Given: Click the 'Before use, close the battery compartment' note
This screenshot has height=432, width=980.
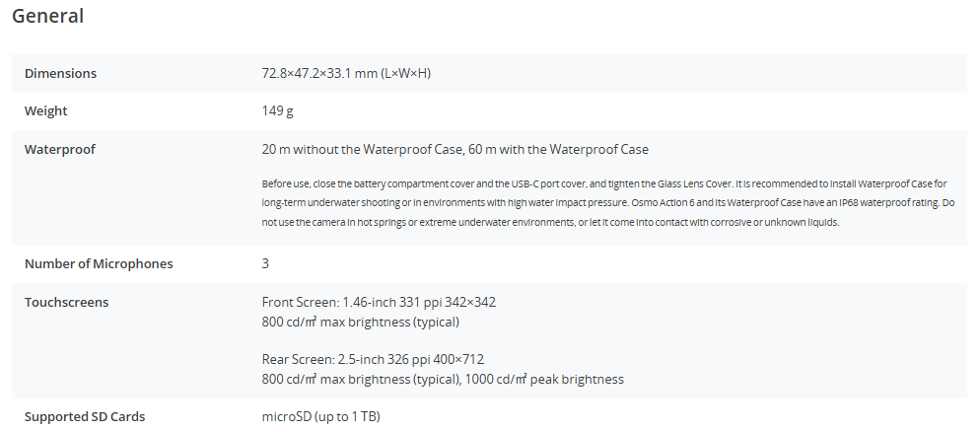Looking at the screenshot, I should (394, 184).
